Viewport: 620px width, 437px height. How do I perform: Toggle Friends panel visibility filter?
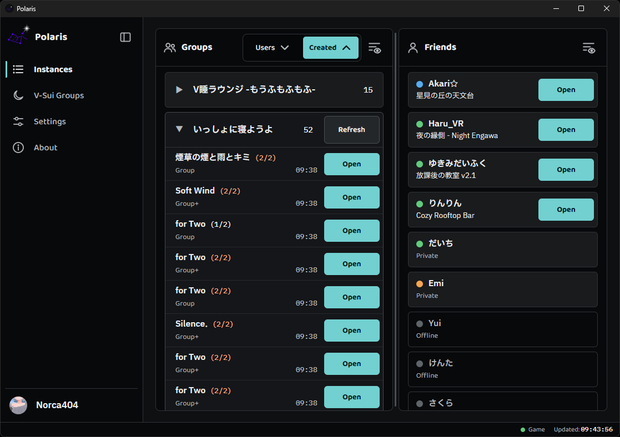click(x=589, y=48)
